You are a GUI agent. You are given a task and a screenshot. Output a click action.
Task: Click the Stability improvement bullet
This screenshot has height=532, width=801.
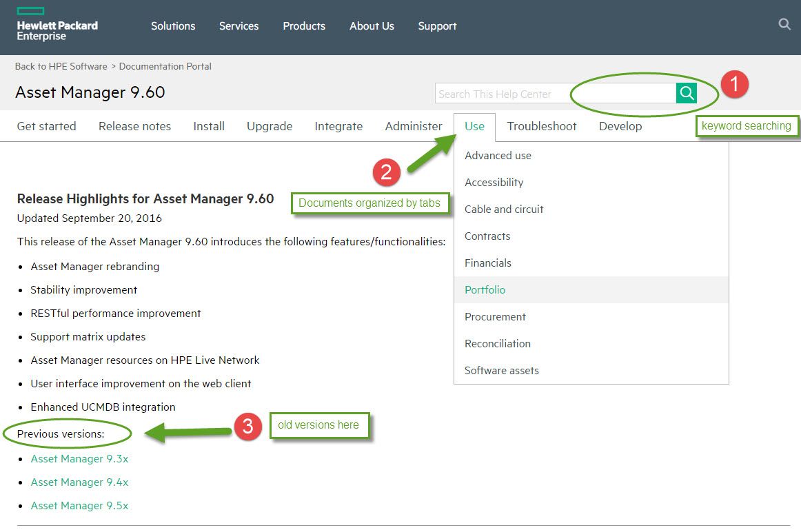click(84, 290)
